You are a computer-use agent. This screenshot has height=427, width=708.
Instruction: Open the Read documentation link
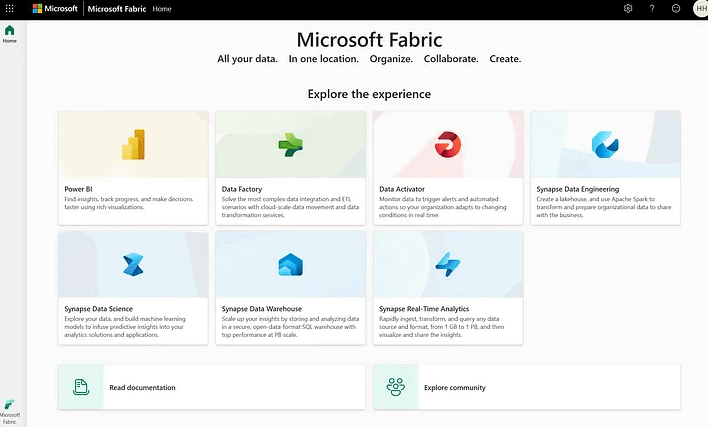tap(142, 387)
